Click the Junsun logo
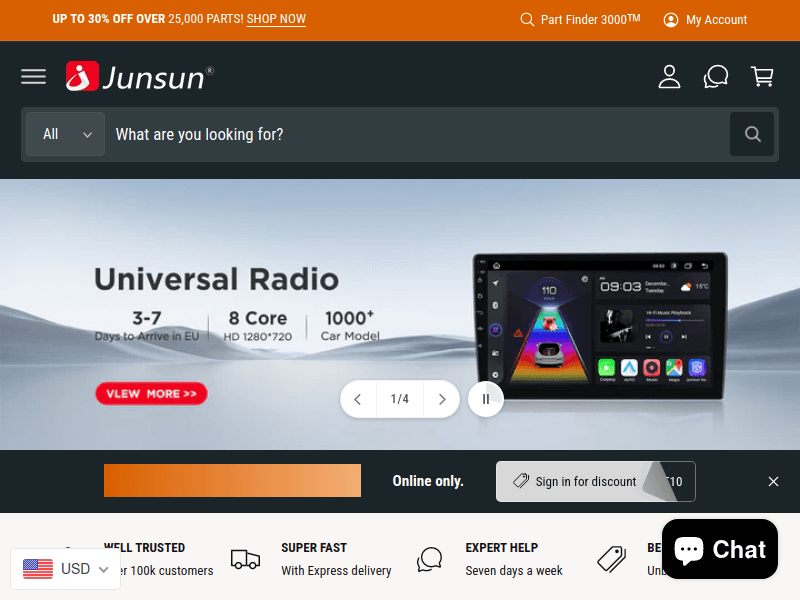 [x=140, y=77]
